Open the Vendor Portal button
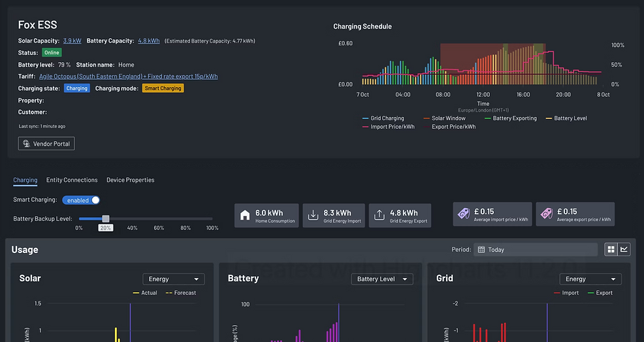644x342 pixels. (46, 143)
